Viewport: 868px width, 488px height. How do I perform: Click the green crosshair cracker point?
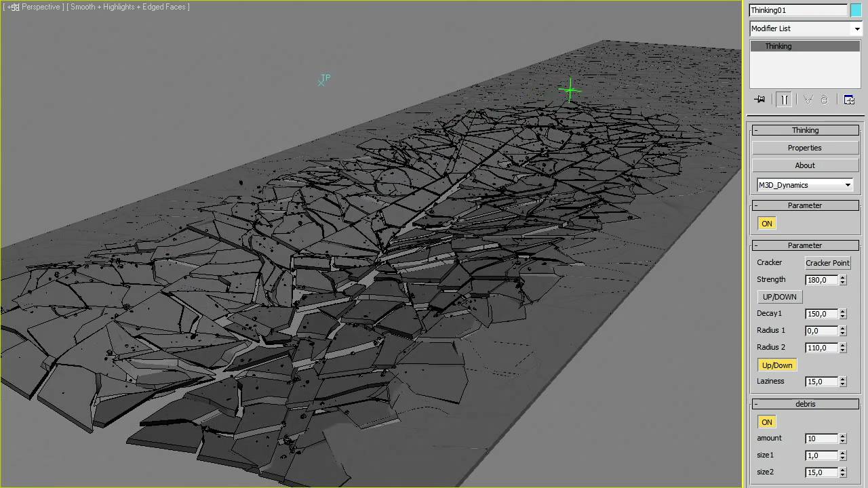pyautogui.click(x=570, y=91)
